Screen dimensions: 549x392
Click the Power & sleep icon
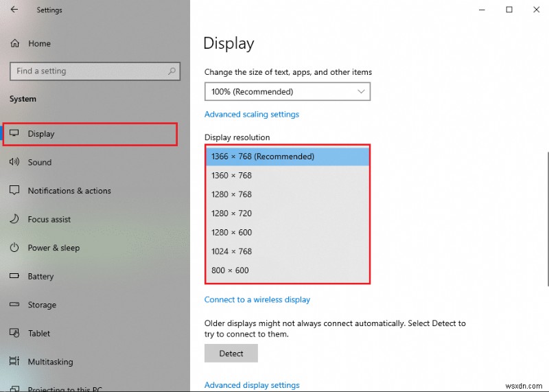tap(14, 248)
